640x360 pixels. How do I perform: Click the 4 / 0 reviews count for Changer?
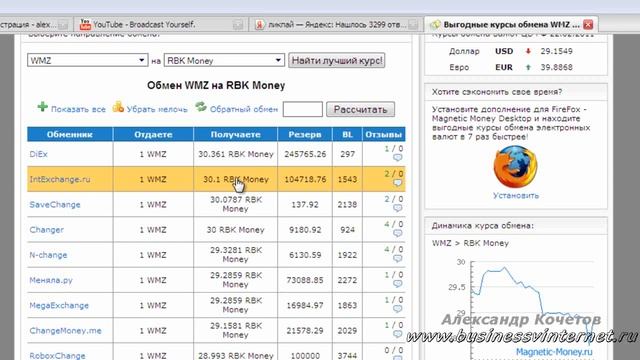pyautogui.click(x=393, y=224)
